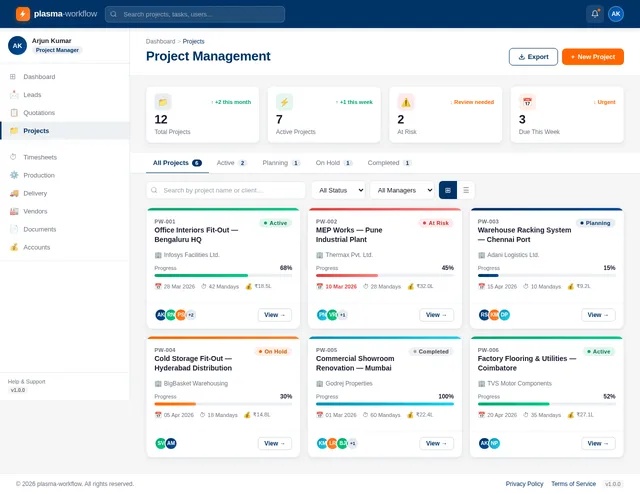The height and width of the screenshot is (494, 640).
Task: Switch to grid view
Action: [x=448, y=190]
